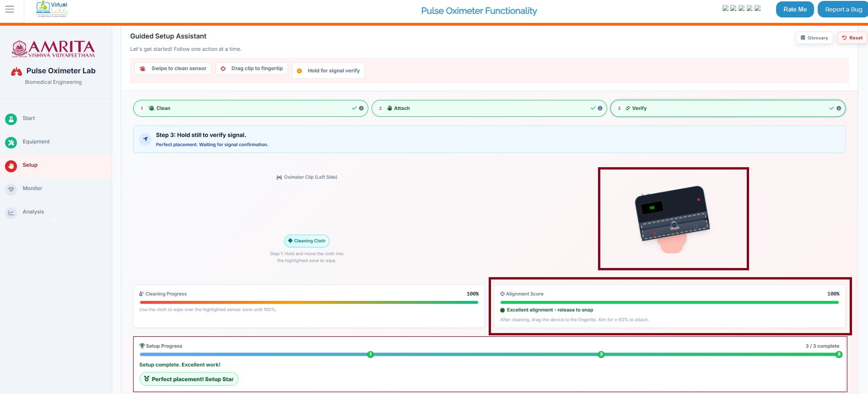The image size is (868, 394).
Task: Click the info icon on Attach step
Action: (x=600, y=109)
